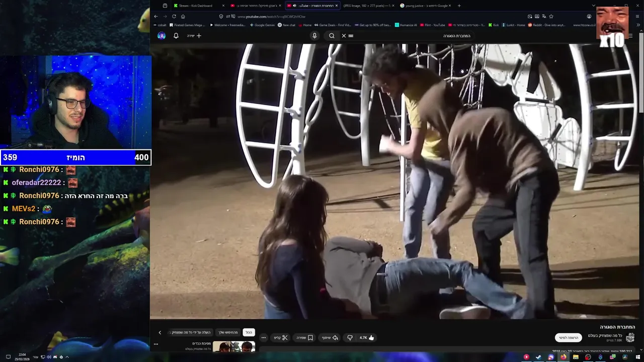
Task: Select the second filter chip in row
Action: click(x=228, y=332)
